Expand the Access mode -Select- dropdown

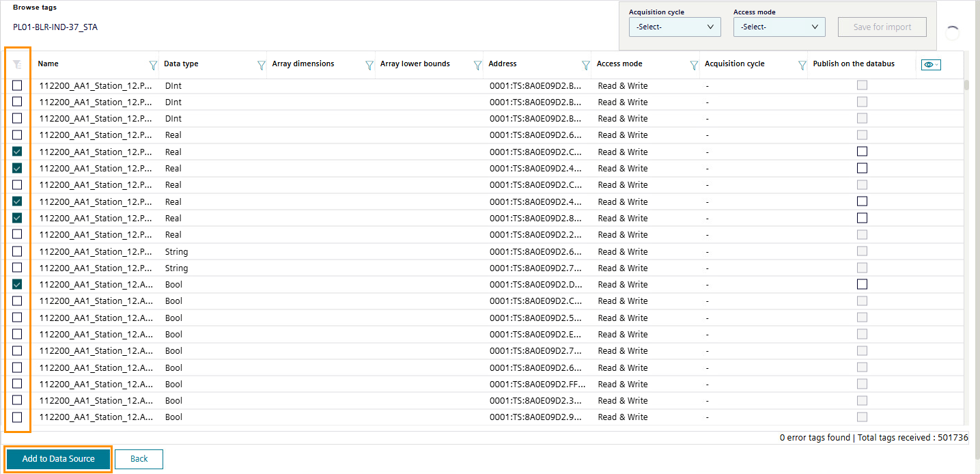[x=779, y=27]
